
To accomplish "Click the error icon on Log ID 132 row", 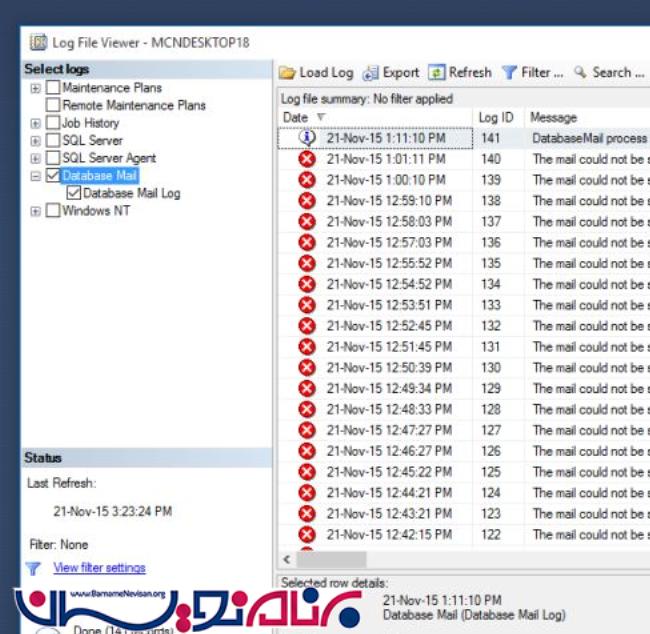I will click(x=307, y=326).
